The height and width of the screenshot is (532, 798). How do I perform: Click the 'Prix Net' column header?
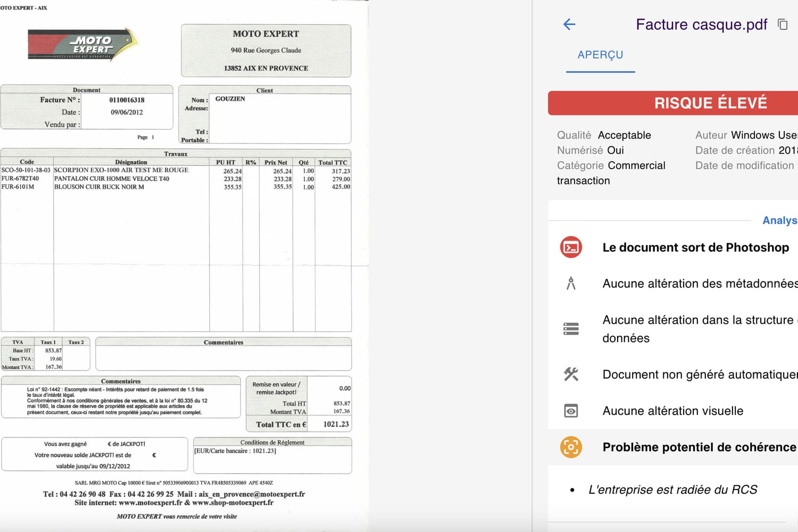pos(276,162)
